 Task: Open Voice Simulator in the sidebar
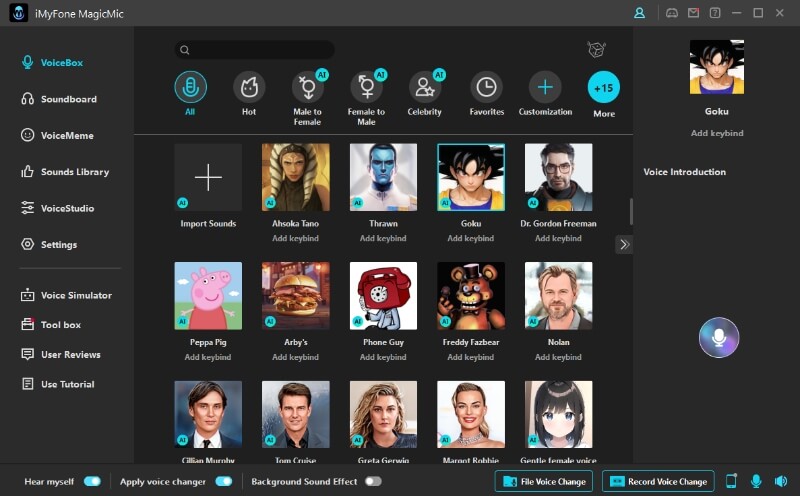pos(66,295)
